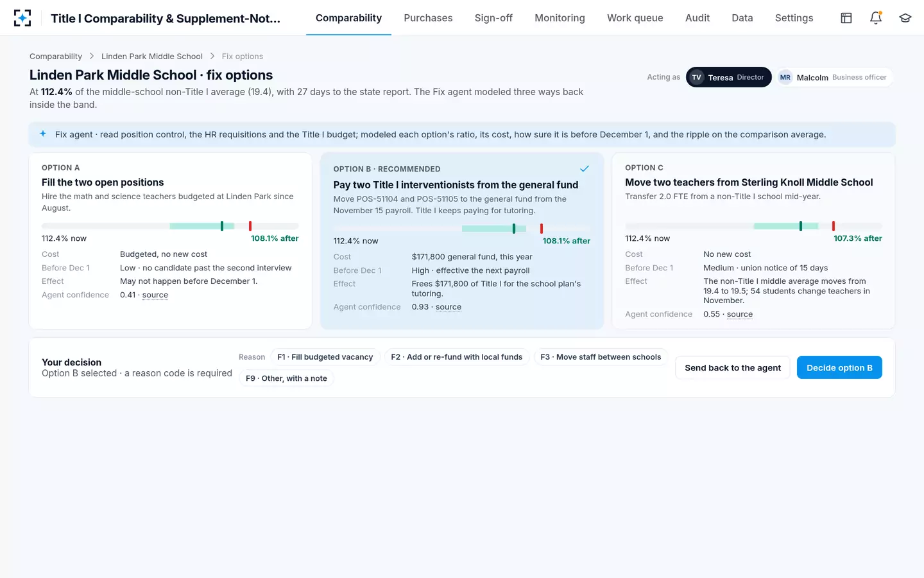Click Your decision heading

[71, 362]
